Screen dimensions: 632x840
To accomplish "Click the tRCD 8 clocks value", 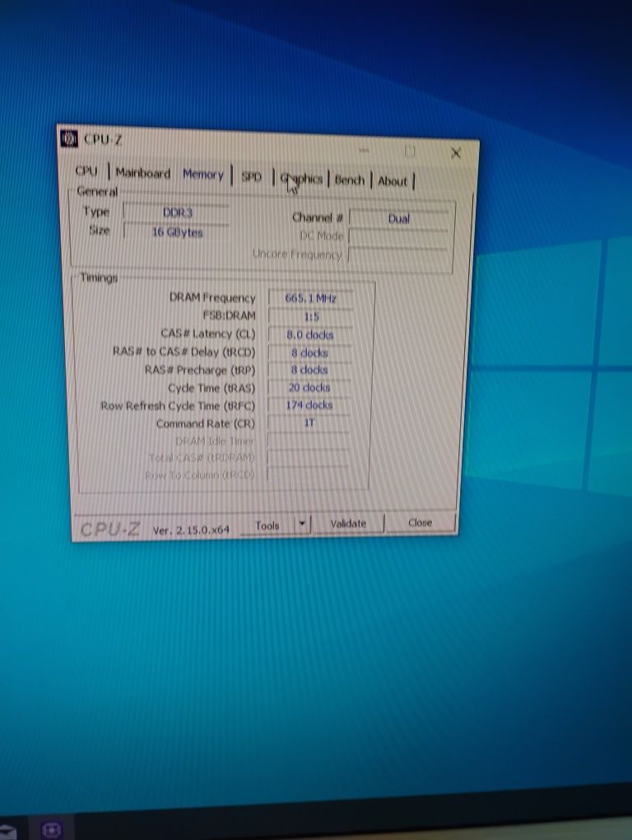I will pos(309,352).
